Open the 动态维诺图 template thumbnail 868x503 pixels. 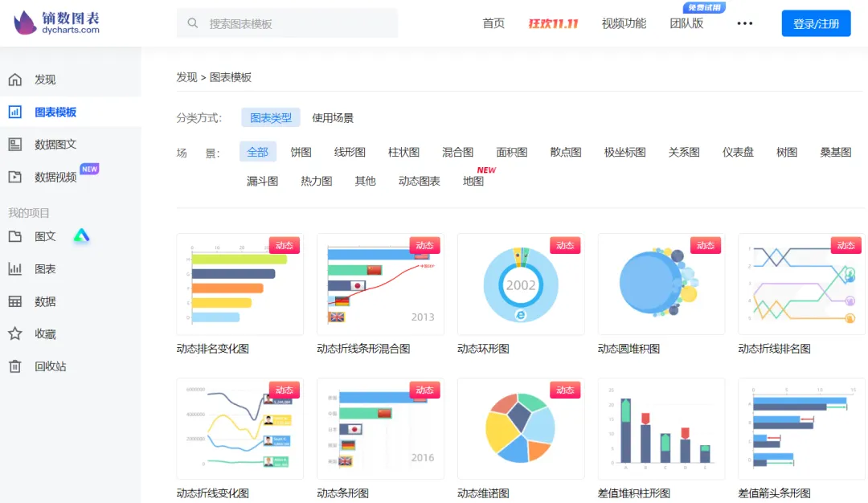tap(521, 428)
